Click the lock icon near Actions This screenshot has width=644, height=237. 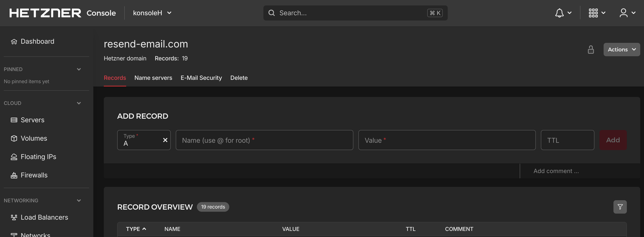(x=591, y=49)
